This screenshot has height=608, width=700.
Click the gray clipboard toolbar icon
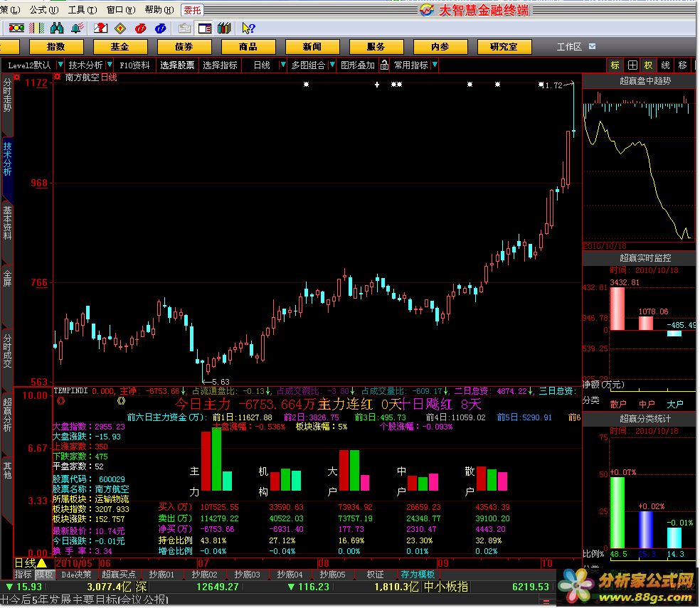tap(184, 28)
